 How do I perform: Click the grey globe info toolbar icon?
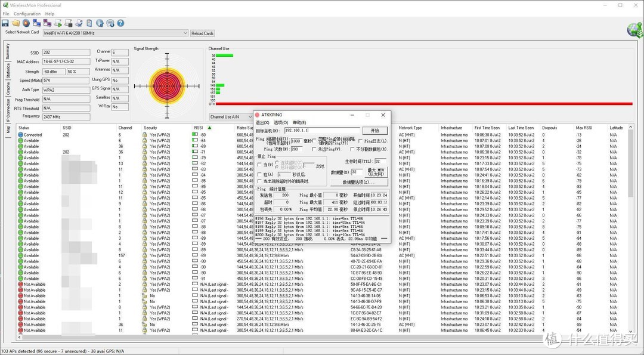click(x=110, y=23)
